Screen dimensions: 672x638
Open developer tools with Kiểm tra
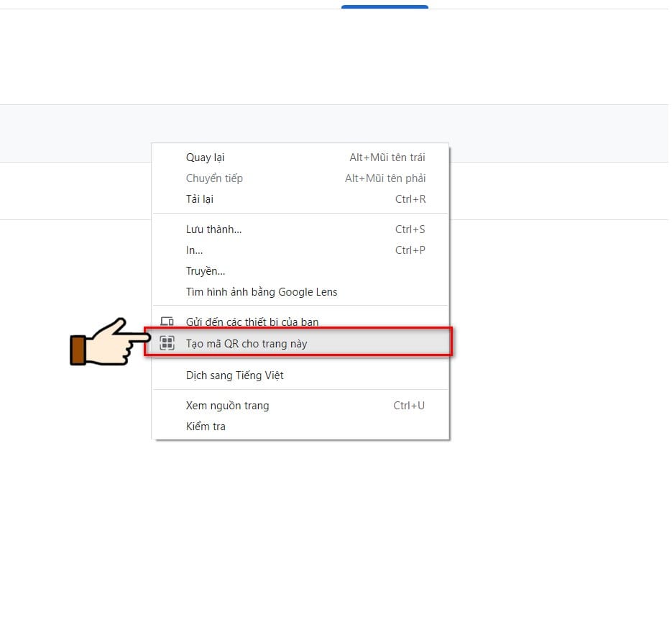point(300,427)
